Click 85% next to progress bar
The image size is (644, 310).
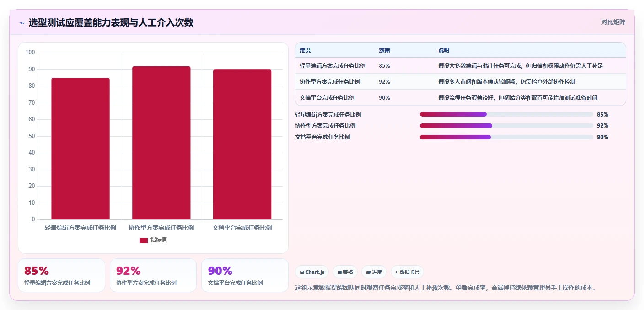coord(602,114)
